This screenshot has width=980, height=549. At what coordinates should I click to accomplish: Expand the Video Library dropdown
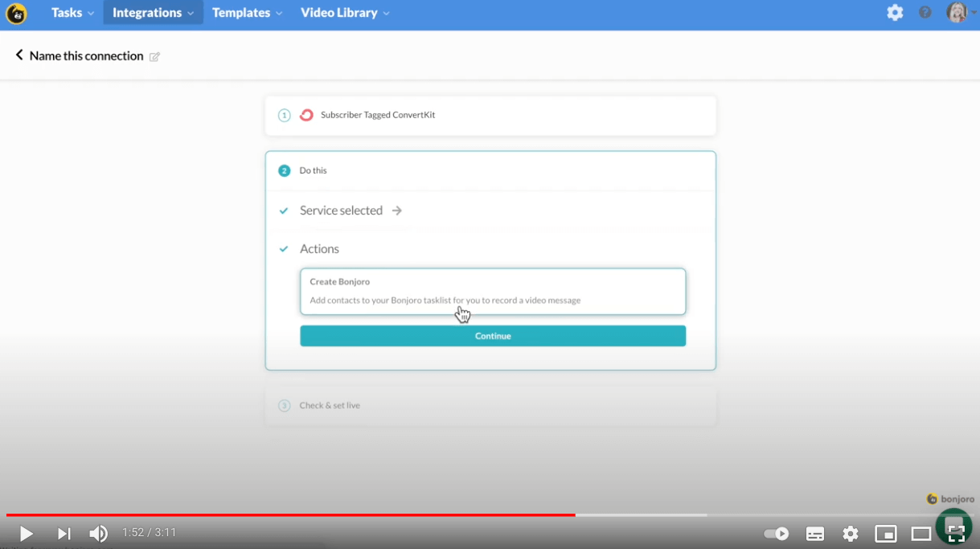pos(345,13)
